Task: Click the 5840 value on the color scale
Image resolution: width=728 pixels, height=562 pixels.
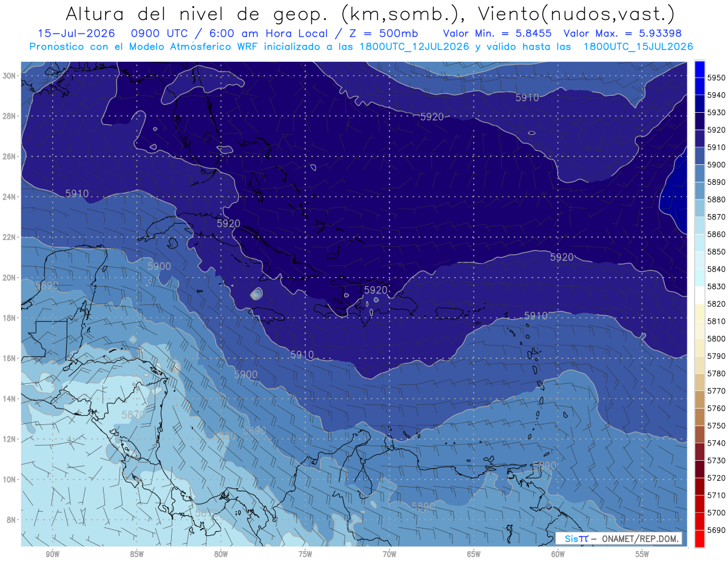Action: [x=716, y=269]
